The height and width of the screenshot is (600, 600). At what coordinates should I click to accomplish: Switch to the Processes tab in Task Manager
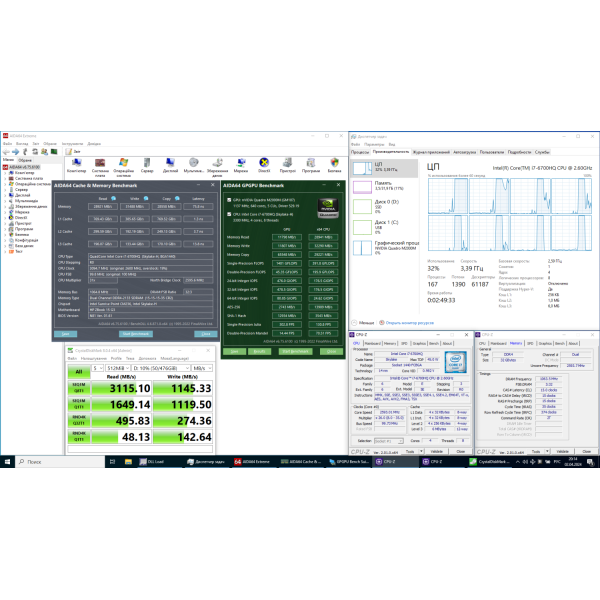360,152
